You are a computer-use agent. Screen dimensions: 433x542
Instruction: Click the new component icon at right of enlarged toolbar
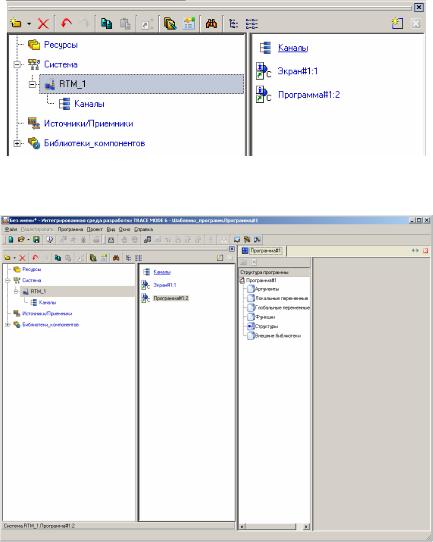(397, 23)
